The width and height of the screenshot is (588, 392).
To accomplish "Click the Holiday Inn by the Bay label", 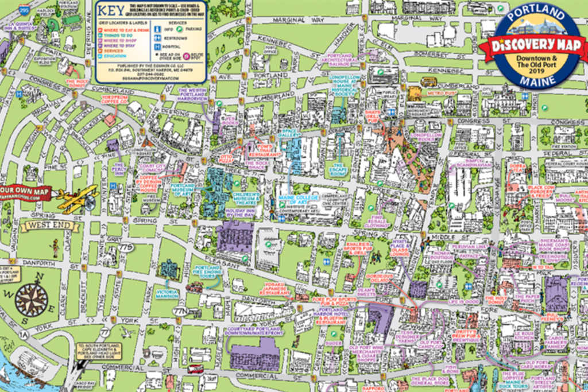I will pyautogui.click(x=241, y=213).
